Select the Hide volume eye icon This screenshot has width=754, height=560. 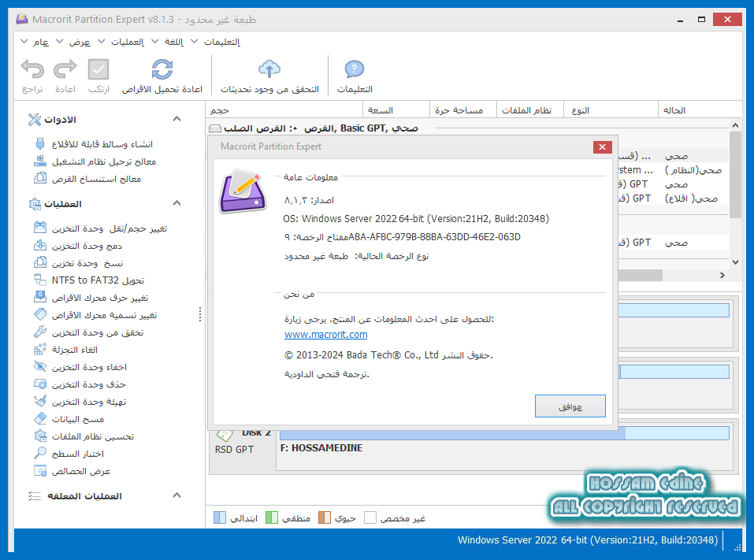[x=40, y=366]
